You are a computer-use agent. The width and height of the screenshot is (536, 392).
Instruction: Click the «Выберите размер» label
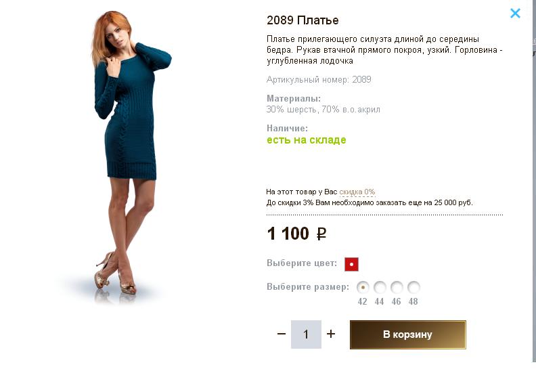tap(308, 287)
